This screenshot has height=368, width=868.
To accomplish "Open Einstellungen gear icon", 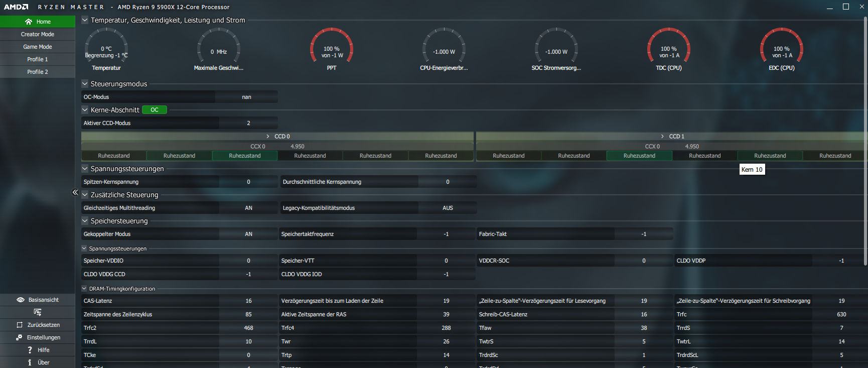I will [x=19, y=337].
